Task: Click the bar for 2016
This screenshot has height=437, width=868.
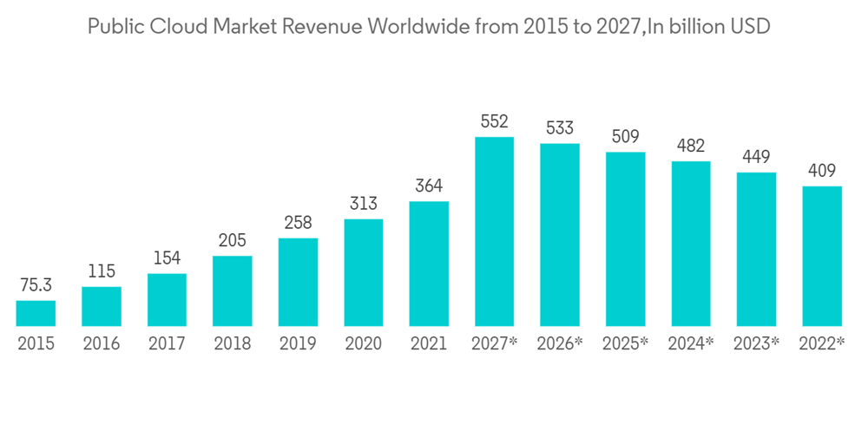Action: (x=102, y=306)
